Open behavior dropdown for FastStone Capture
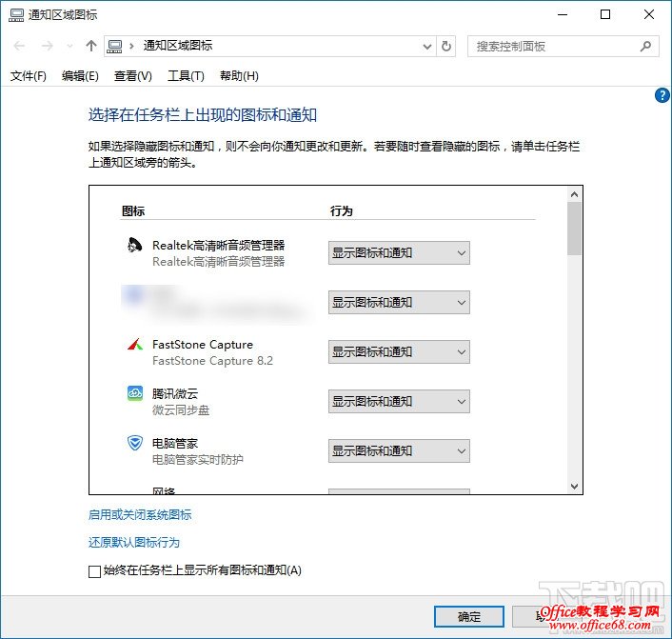This screenshot has width=672, height=639. [399, 352]
